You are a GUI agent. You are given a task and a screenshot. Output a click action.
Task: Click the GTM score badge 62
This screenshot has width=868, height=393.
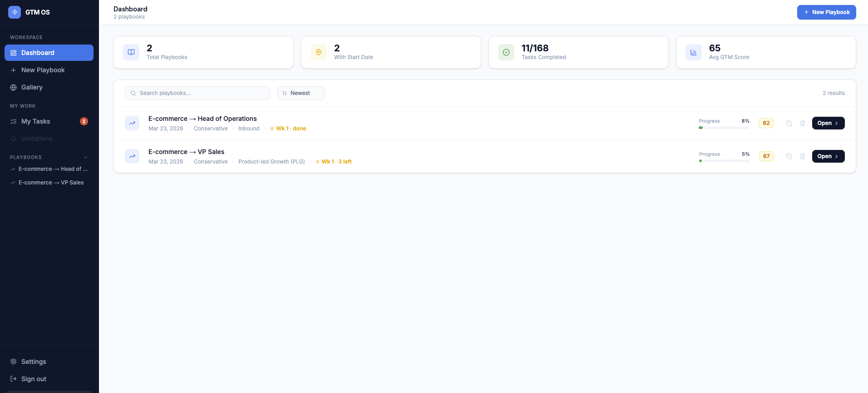766,123
